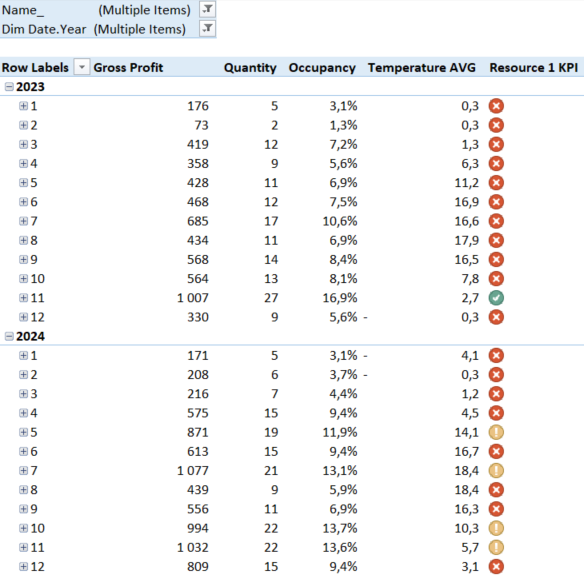This screenshot has width=584, height=578.
Task: Open Row Labels dropdown arrow
Action: point(82,67)
